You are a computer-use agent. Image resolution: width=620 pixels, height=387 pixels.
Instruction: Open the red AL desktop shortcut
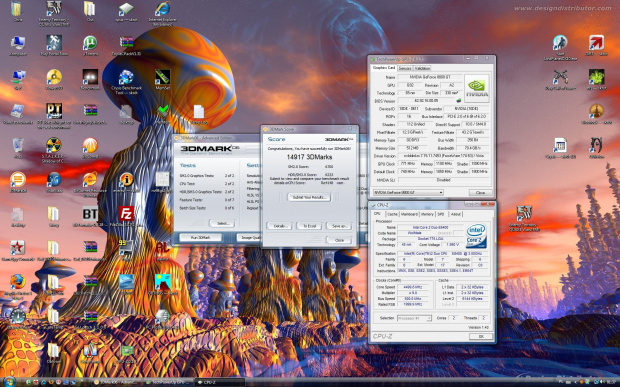(x=162, y=248)
